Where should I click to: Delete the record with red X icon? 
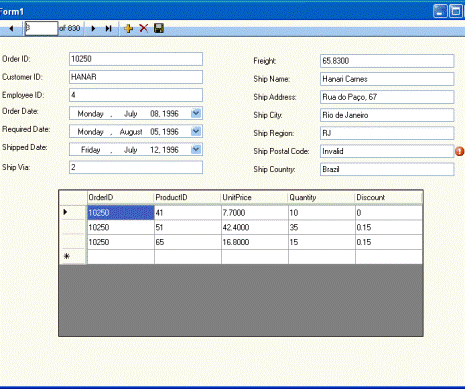(x=144, y=28)
